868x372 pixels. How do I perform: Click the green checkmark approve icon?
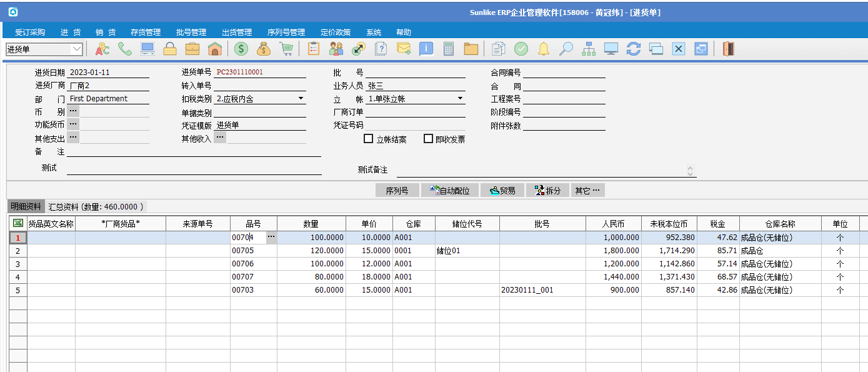521,49
